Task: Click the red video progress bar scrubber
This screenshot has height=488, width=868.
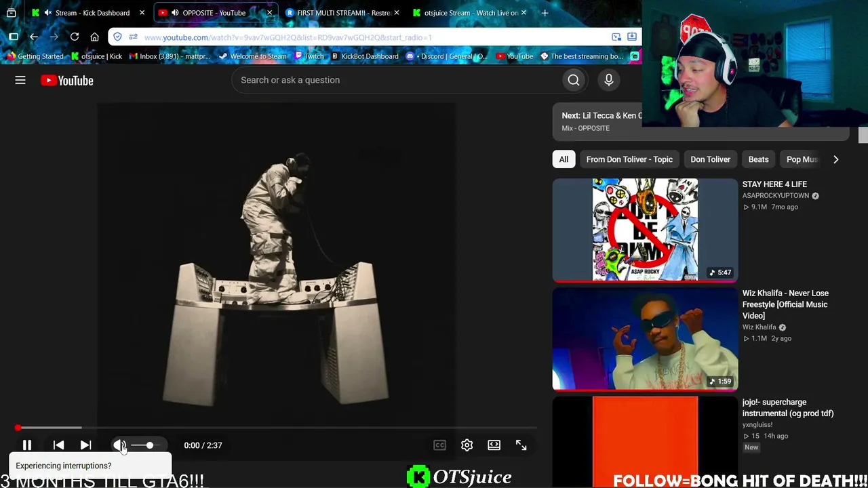Action: (18, 428)
